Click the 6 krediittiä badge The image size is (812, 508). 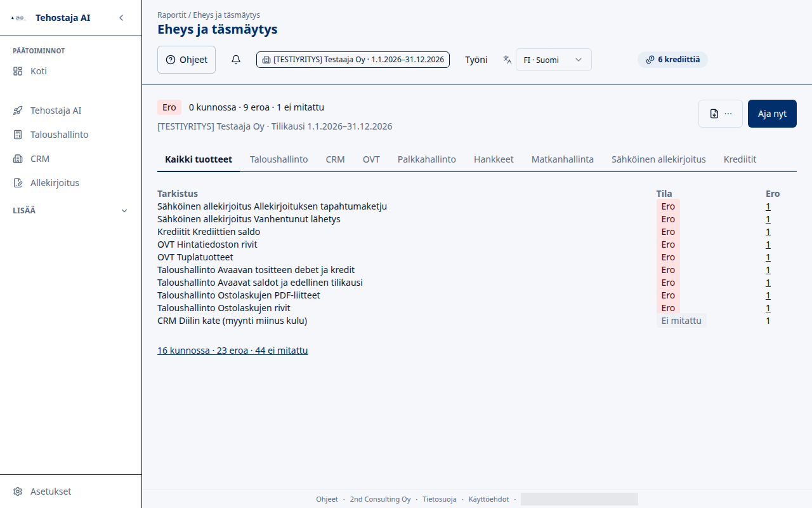672,60
